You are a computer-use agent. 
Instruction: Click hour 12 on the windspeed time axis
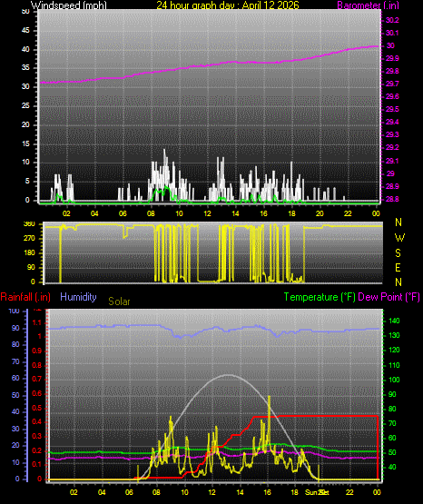(x=207, y=213)
